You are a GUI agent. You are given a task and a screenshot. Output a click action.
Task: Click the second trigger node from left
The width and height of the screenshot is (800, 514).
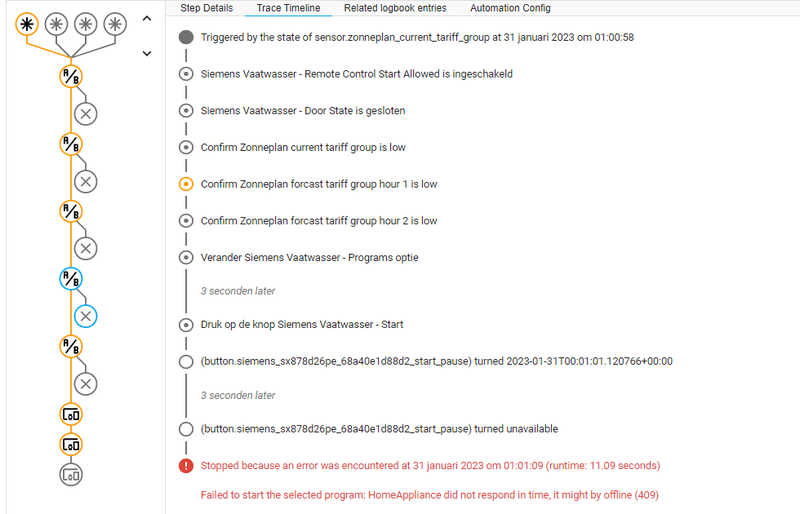pos(58,23)
